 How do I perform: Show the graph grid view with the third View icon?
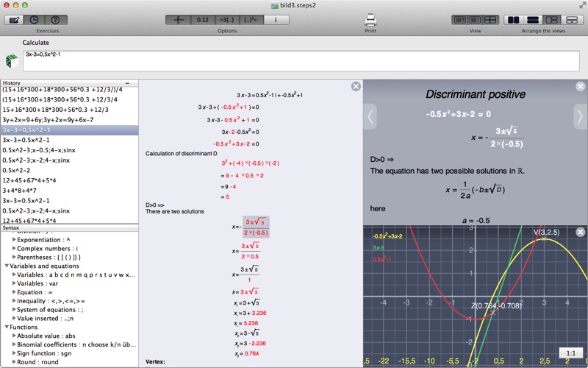tap(490, 20)
